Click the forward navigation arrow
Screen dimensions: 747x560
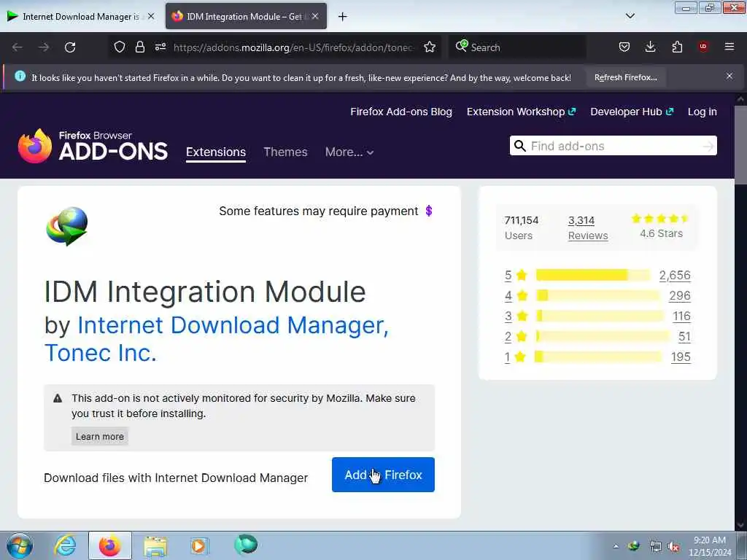coord(43,47)
